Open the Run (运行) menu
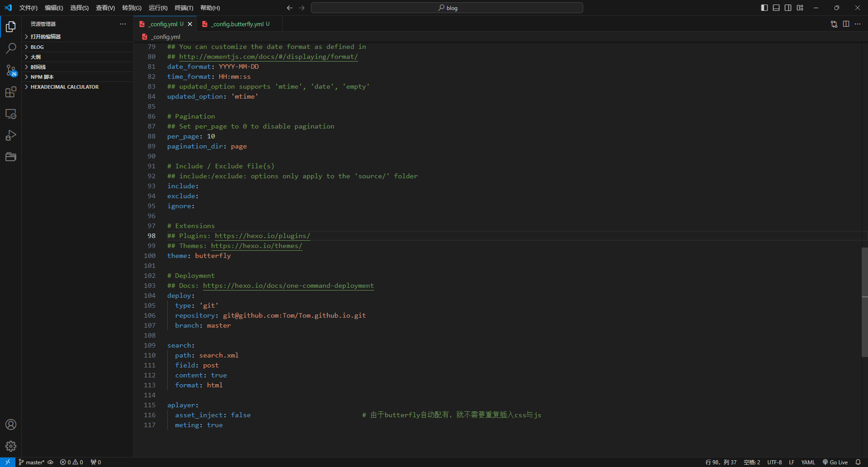The height and width of the screenshot is (467, 868). (x=158, y=8)
